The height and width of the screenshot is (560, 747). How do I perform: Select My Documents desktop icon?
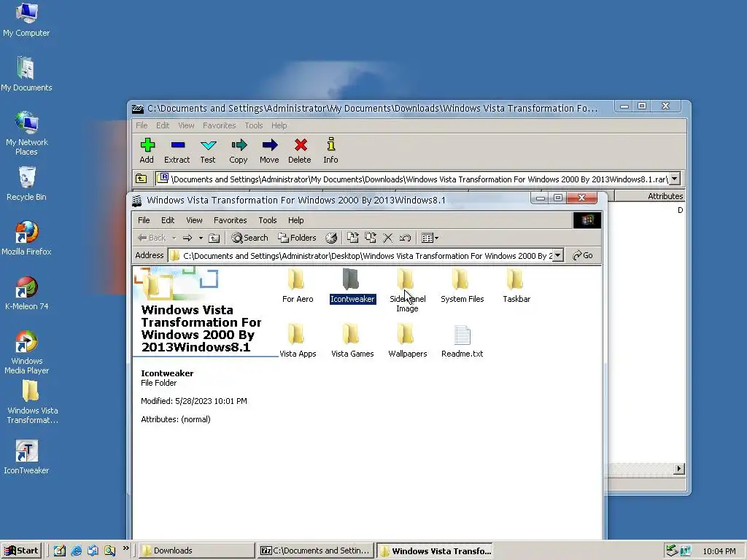(26, 74)
